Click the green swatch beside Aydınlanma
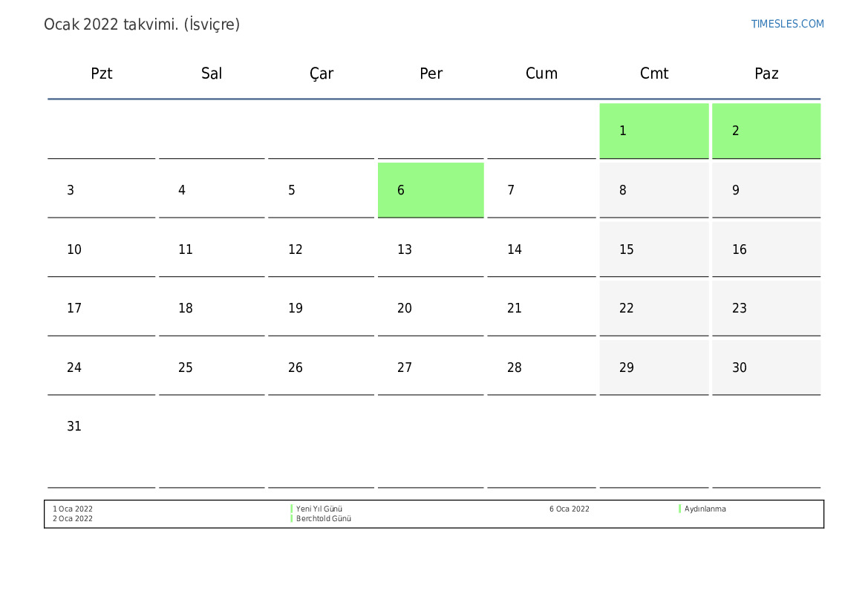 [x=679, y=509]
